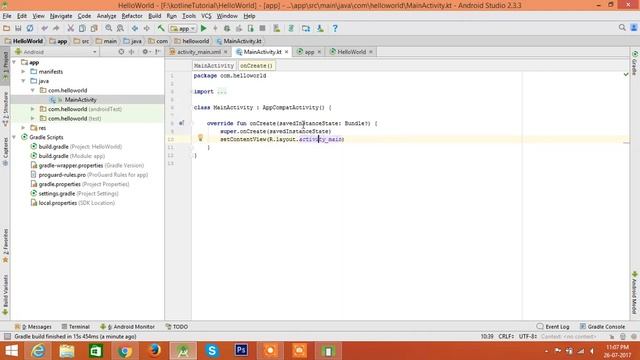Click the hide project panel icon
Image resolution: width=640 pixels, height=360 pixels.
(157, 52)
